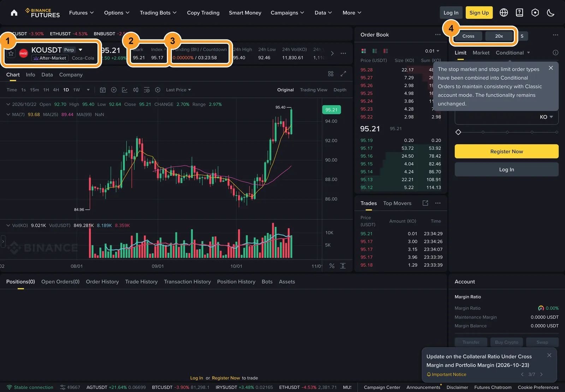Switch chart to Depth view
This screenshot has width=565, height=392.
pyautogui.click(x=340, y=90)
